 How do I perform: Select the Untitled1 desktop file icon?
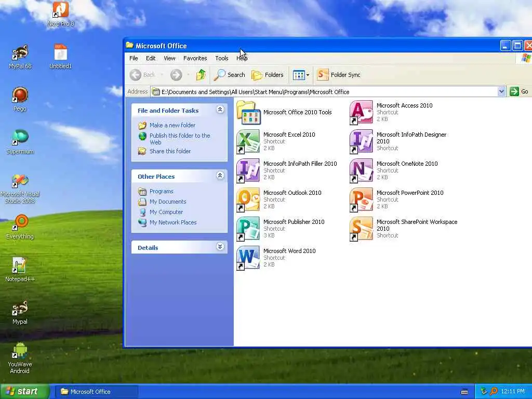pos(60,57)
